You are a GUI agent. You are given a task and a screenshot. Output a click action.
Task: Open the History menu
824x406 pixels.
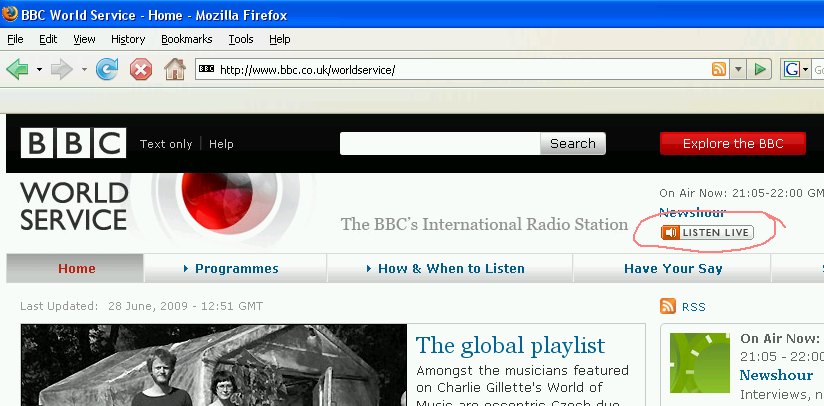[128, 39]
